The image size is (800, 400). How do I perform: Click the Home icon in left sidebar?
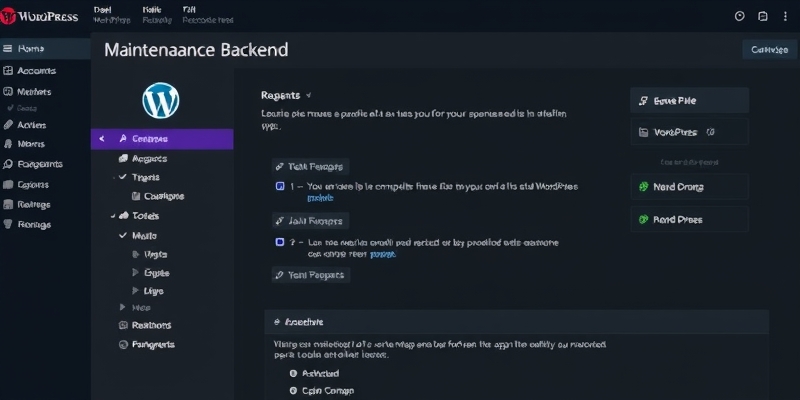(x=8, y=48)
